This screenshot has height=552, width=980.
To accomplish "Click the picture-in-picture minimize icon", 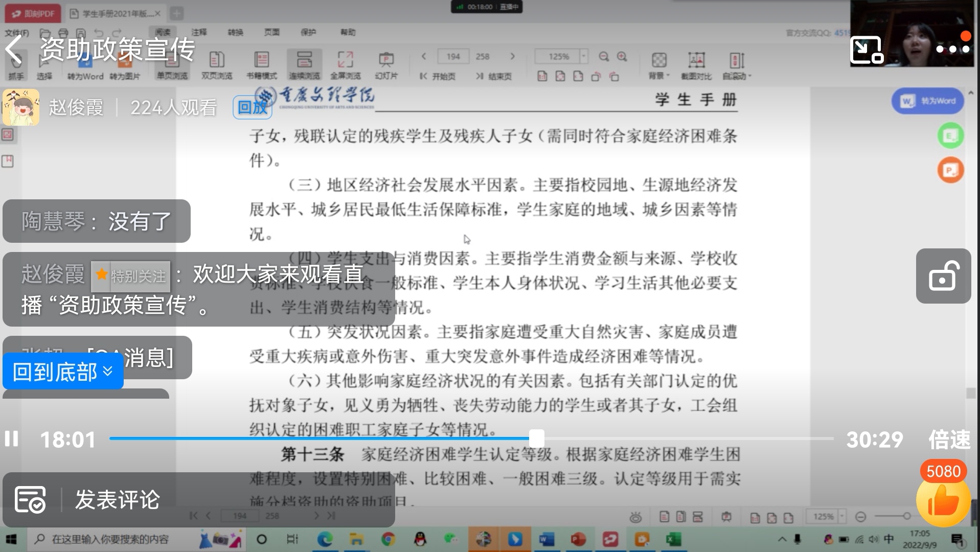I will (x=866, y=50).
